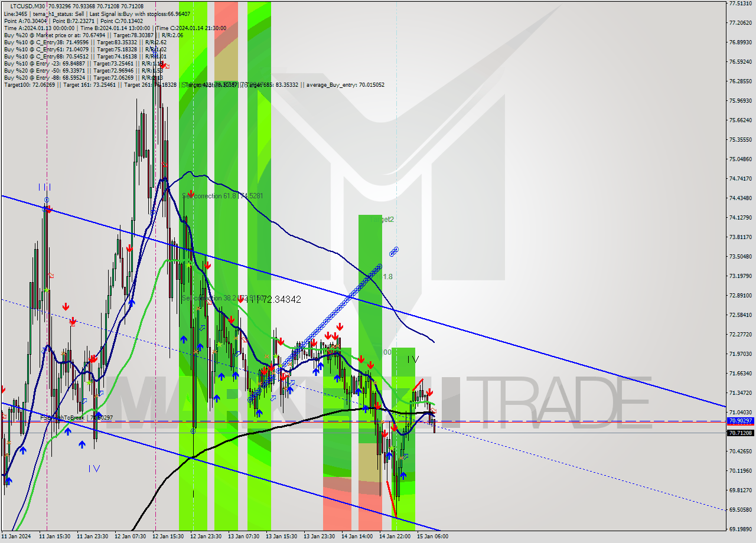Click the '14 Jan 22:00' time axis label
Screen dimensions: 756x543
(x=395, y=537)
